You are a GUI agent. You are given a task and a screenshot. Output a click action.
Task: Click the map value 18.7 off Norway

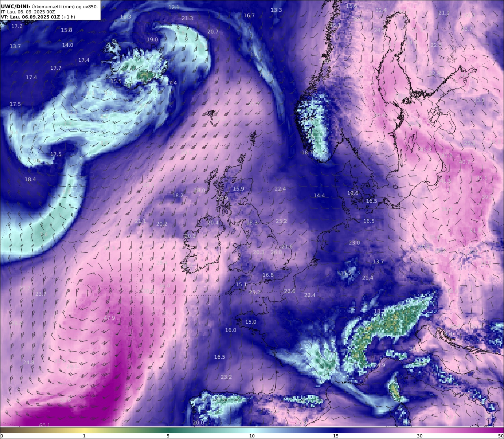tap(307, 152)
